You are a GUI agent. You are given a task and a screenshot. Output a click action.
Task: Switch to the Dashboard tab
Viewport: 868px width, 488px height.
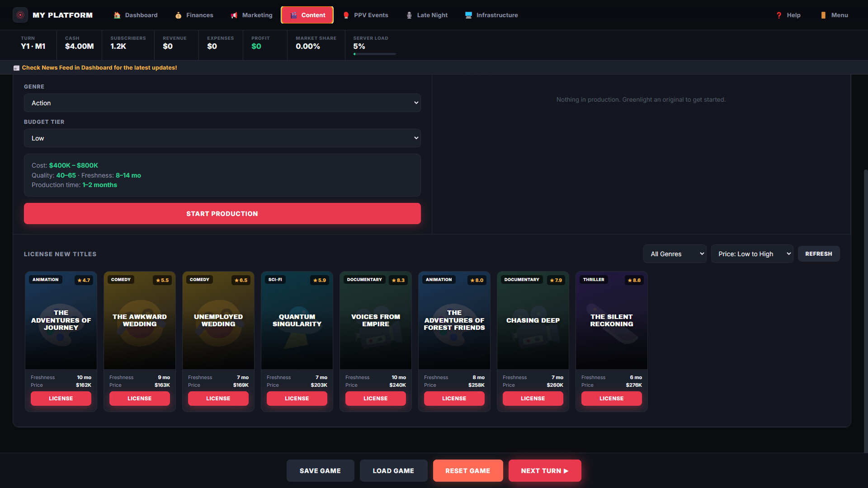pyautogui.click(x=136, y=15)
